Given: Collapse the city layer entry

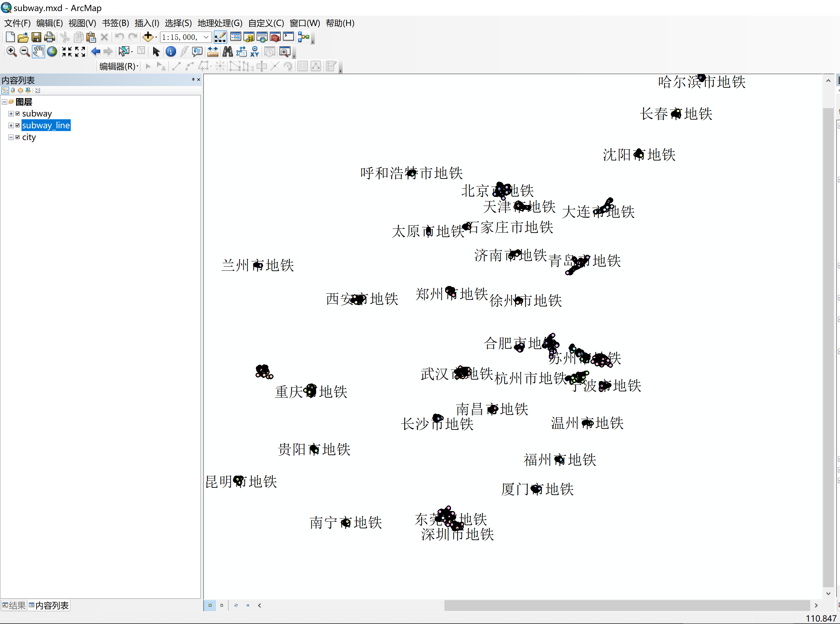Looking at the screenshot, I should (x=11, y=137).
